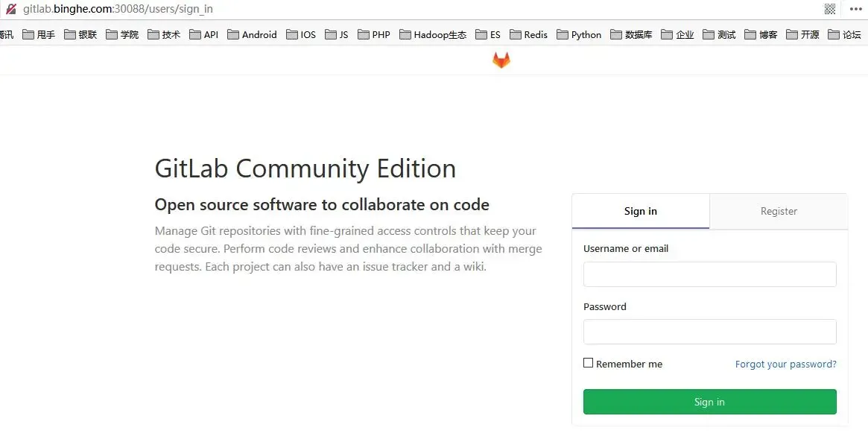Open the IOS bookmarks folder
This screenshot has height=448, width=868.
(x=301, y=34)
